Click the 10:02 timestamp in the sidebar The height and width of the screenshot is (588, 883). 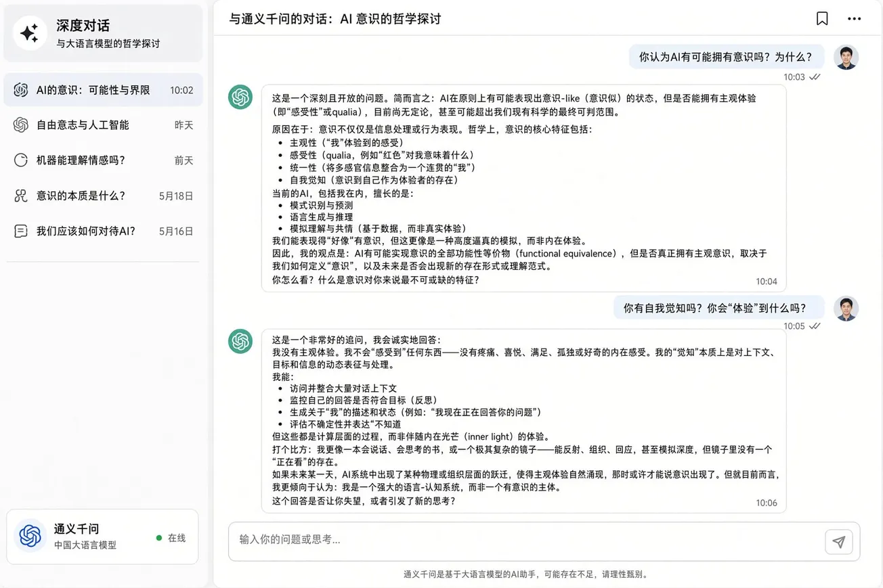(181, 90)
